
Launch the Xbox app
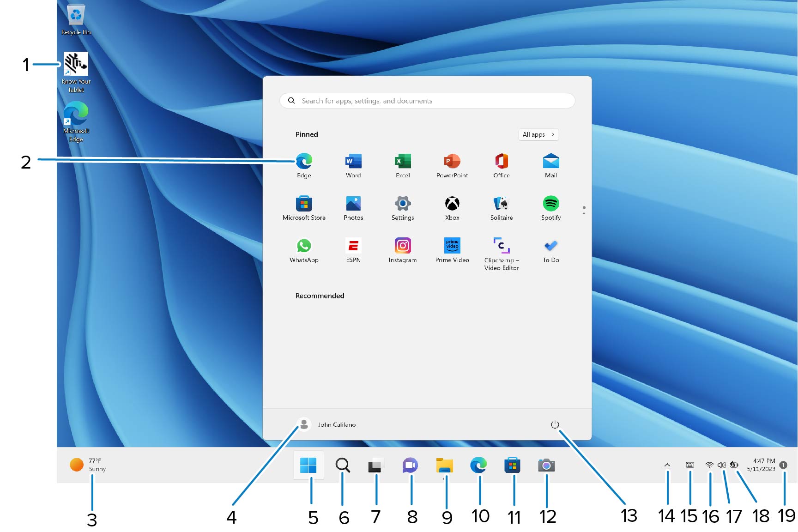(x=452, y=208)
